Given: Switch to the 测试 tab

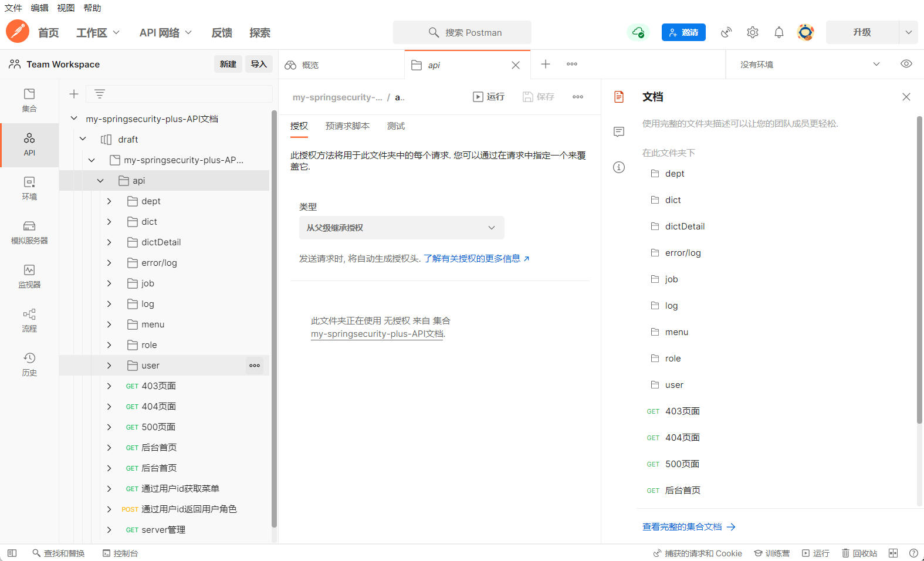Looking at the screenshot, I should (x=396, y=126).
